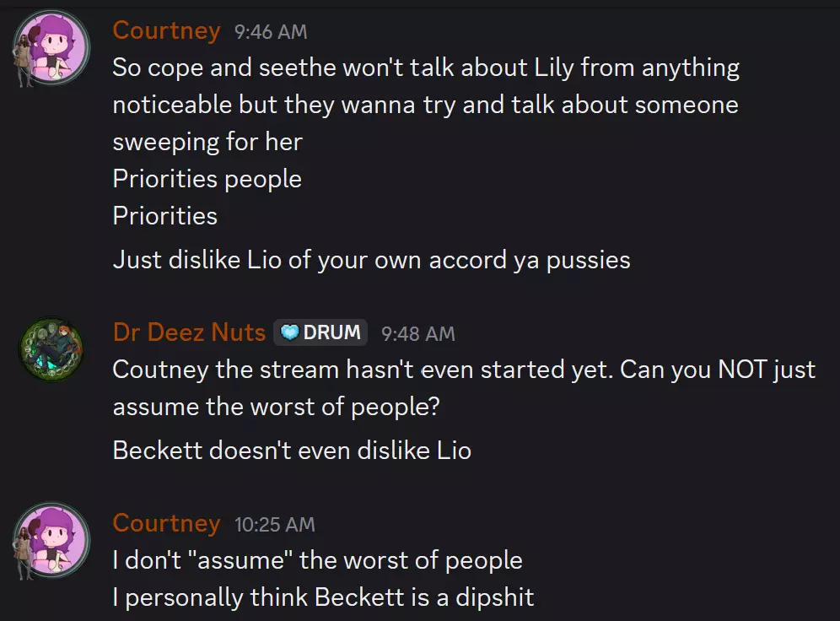Click the Courtney username at 9:46 AM
Image resolution: width=840 pixels, height=621 pixels.
point(166,30)
